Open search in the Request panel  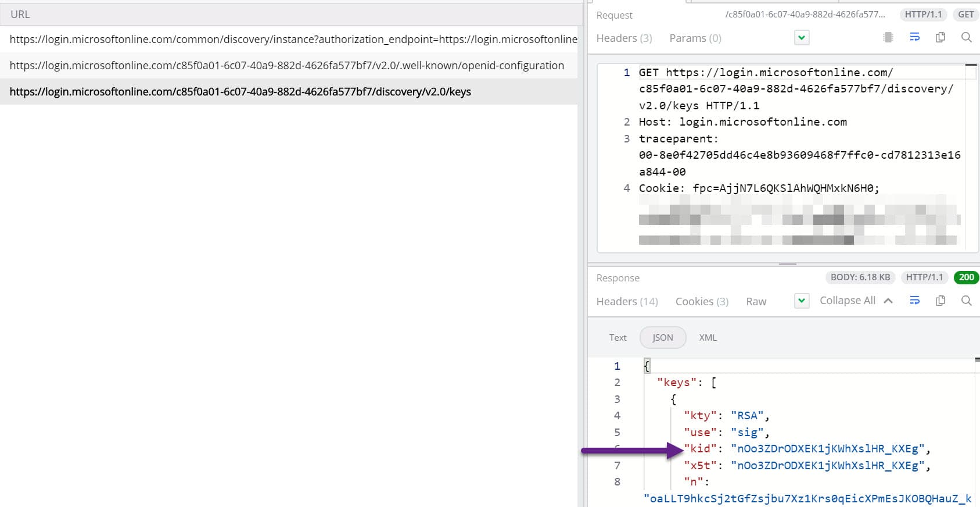[967, 38]
